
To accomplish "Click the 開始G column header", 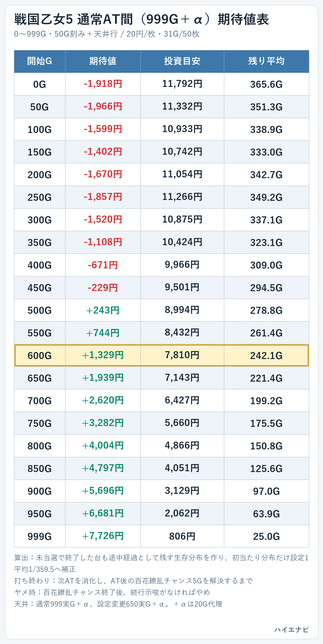I will point(40,61).
